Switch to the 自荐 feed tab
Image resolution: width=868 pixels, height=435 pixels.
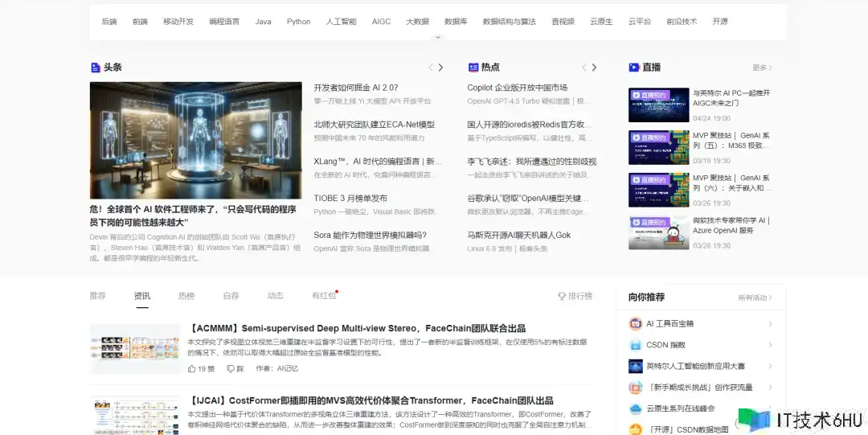[231, 296]
